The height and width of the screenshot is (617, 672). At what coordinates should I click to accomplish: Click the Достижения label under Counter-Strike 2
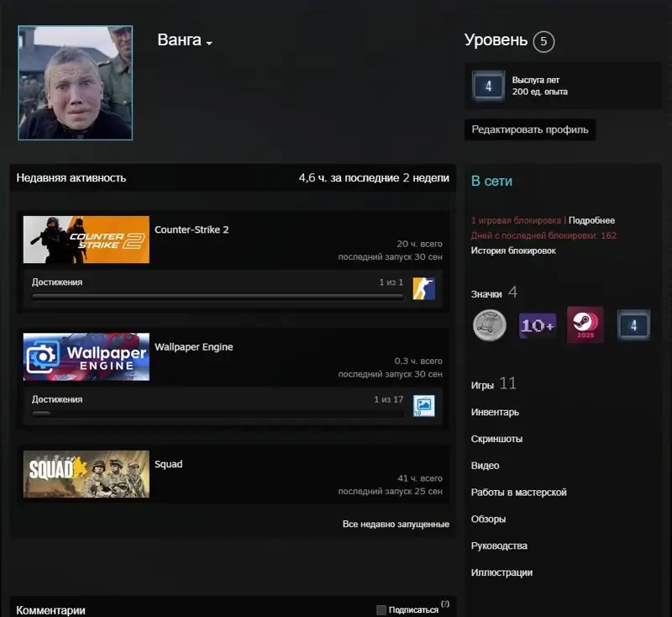click(57, 282)
